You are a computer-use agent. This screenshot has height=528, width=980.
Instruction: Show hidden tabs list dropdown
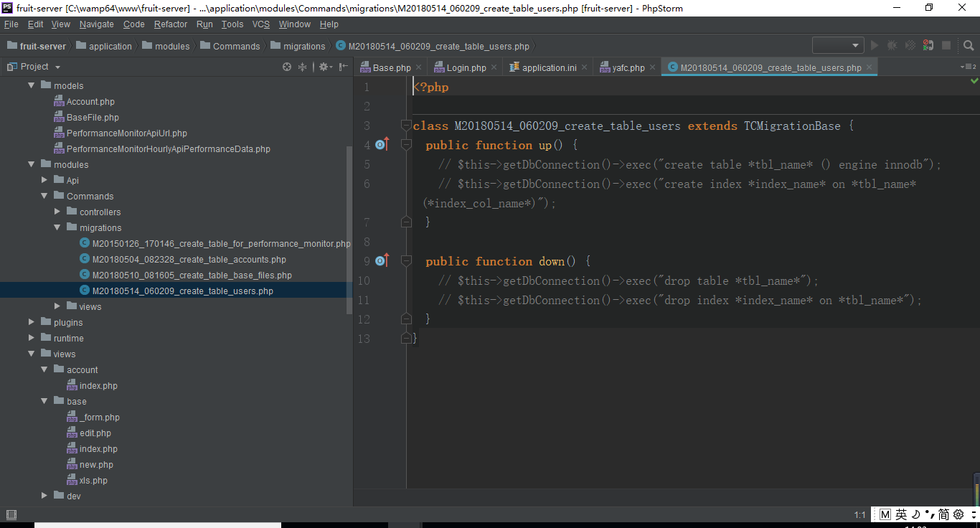tap(968, 67)
